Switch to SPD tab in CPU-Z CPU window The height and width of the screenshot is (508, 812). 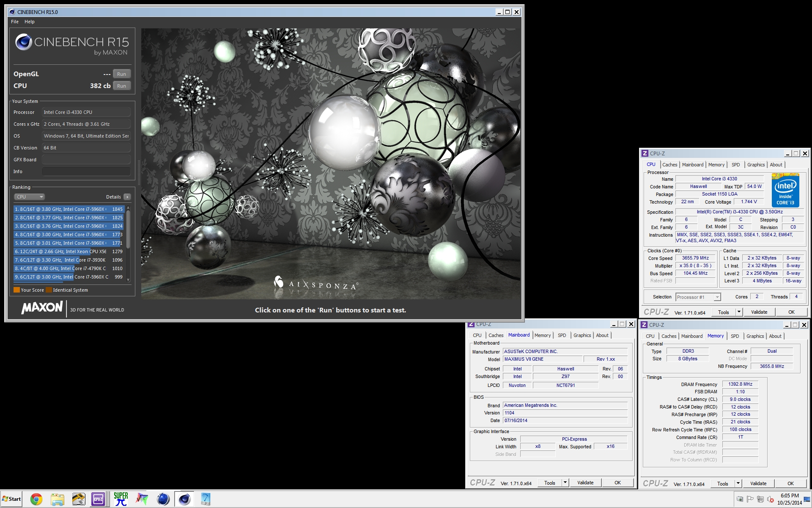[x=736, y=165]
